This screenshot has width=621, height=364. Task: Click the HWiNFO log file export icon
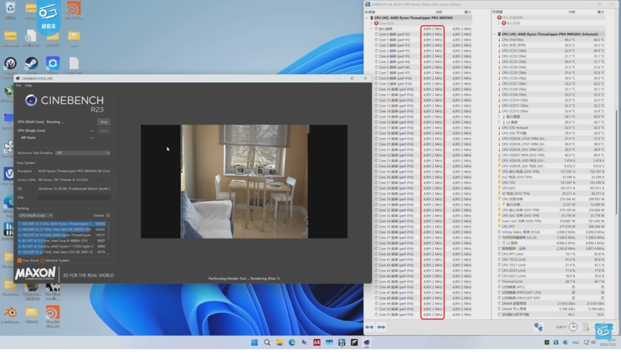[586, 327]
